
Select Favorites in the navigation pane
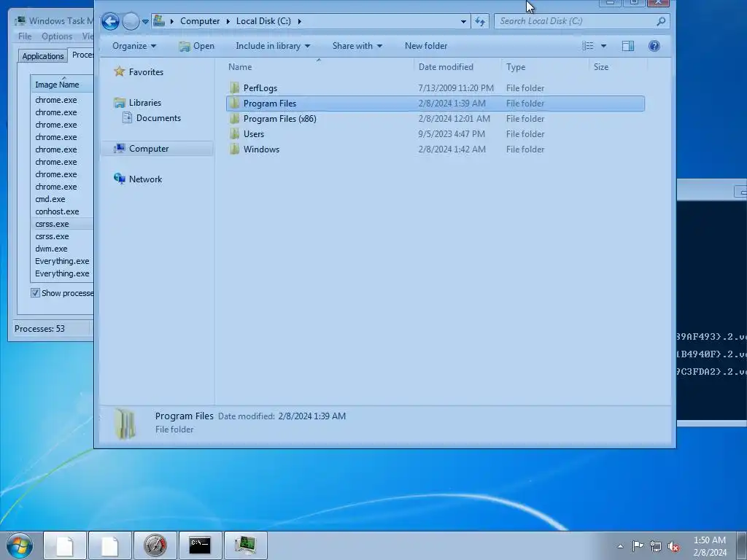pos(146,72)
